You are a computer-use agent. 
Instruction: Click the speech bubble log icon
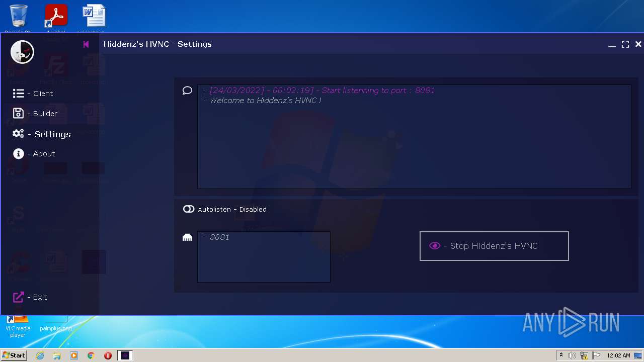[187, 90]
